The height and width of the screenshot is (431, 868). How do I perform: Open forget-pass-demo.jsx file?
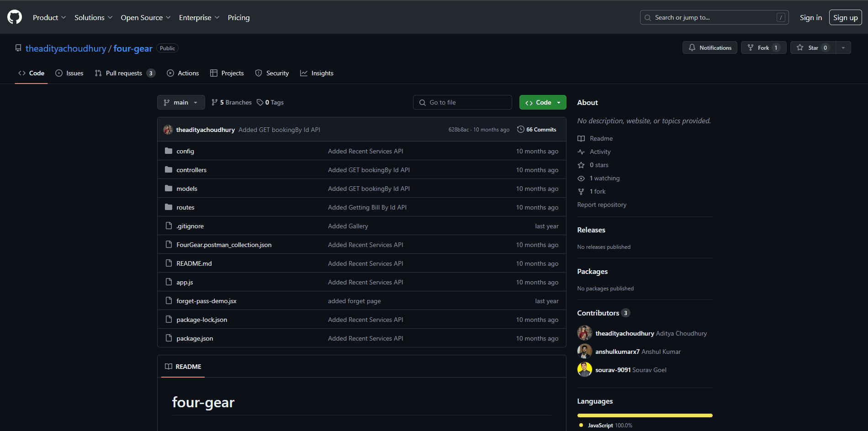pos(206,301)
